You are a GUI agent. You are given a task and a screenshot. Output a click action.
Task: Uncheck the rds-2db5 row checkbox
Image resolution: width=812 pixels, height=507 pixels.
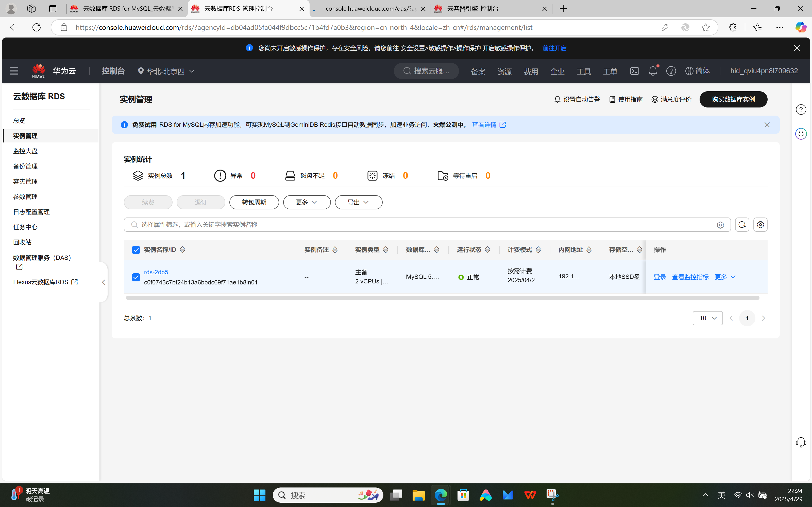pyautogui.click(x=136, y=277)
